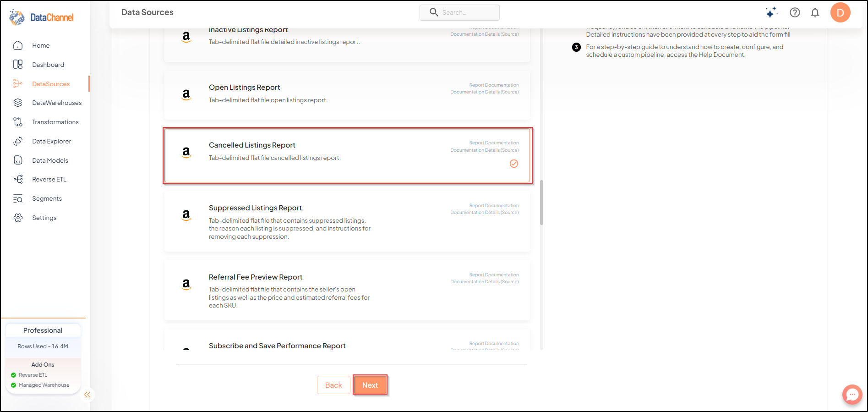This screenshot has height=412, width=868.
Task: Open the Settings gear icon
Action: click(x=18, y=218)
